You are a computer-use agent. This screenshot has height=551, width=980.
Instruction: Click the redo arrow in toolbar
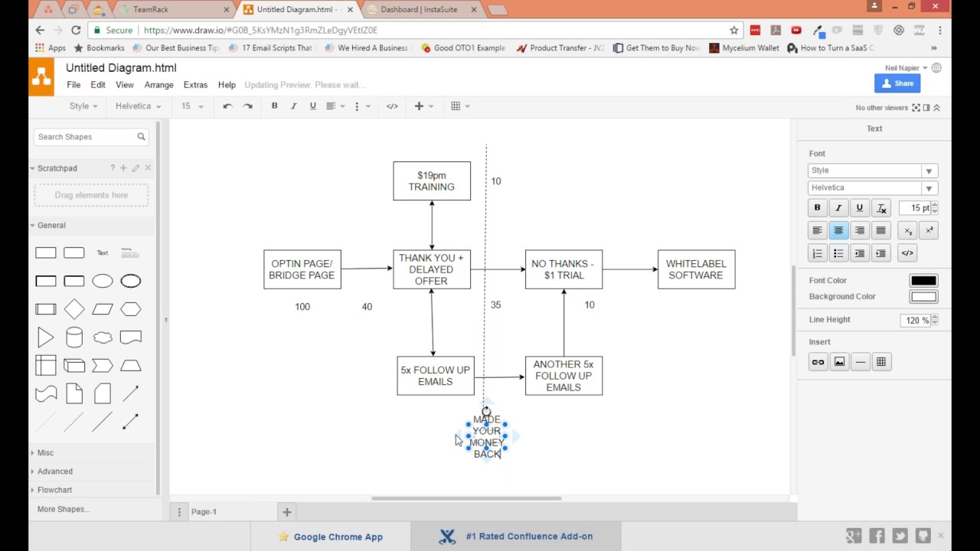pyautogui.click(x=247, y=106)
